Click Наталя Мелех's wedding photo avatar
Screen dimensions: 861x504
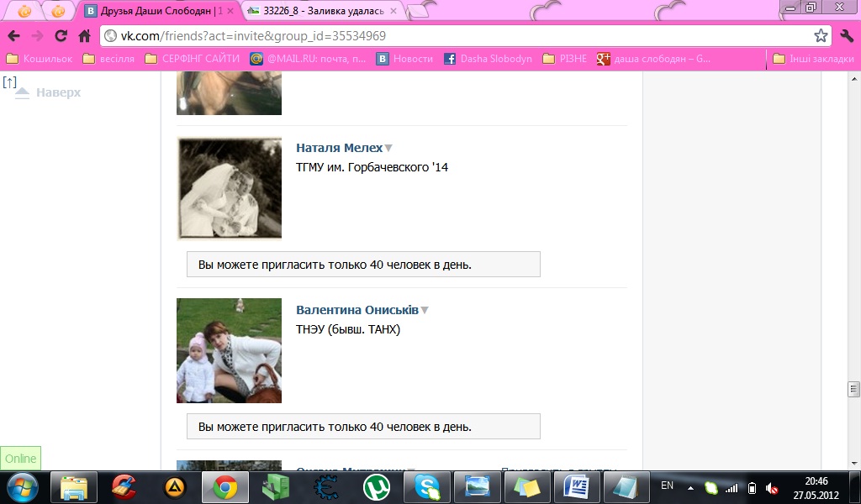[229, 189]
